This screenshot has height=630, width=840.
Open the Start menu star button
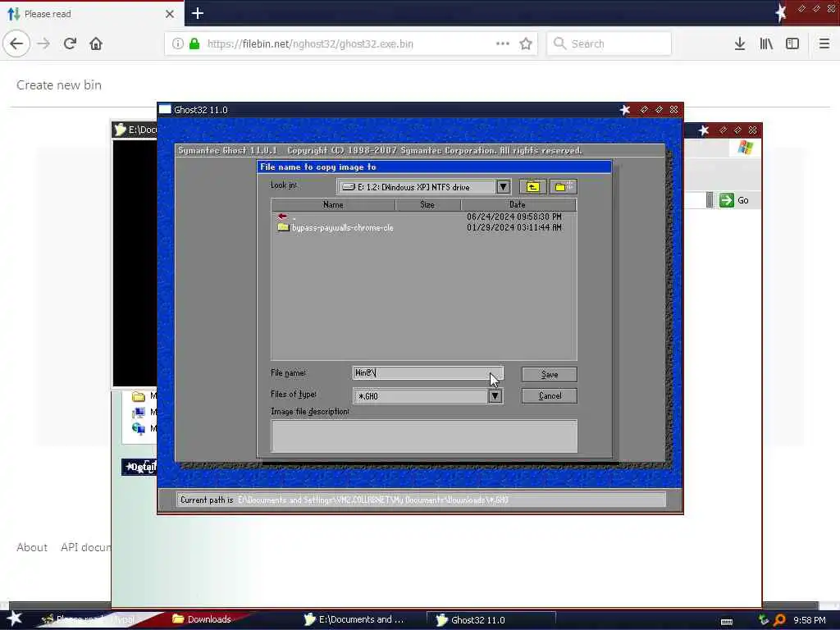pyautogui.click(x=15, y=619)
